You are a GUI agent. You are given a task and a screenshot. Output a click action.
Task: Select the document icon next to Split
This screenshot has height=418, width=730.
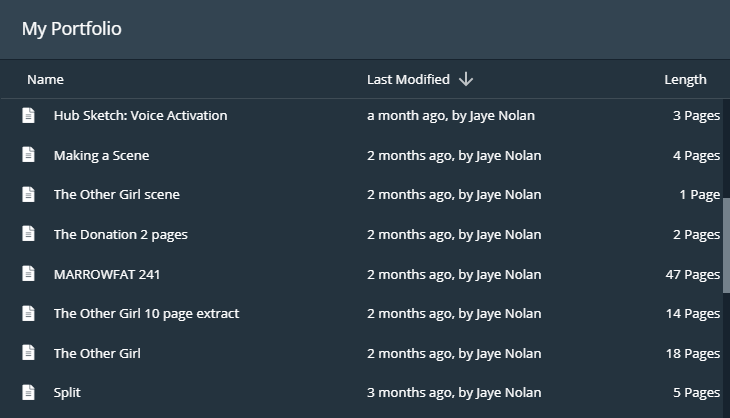29,393
